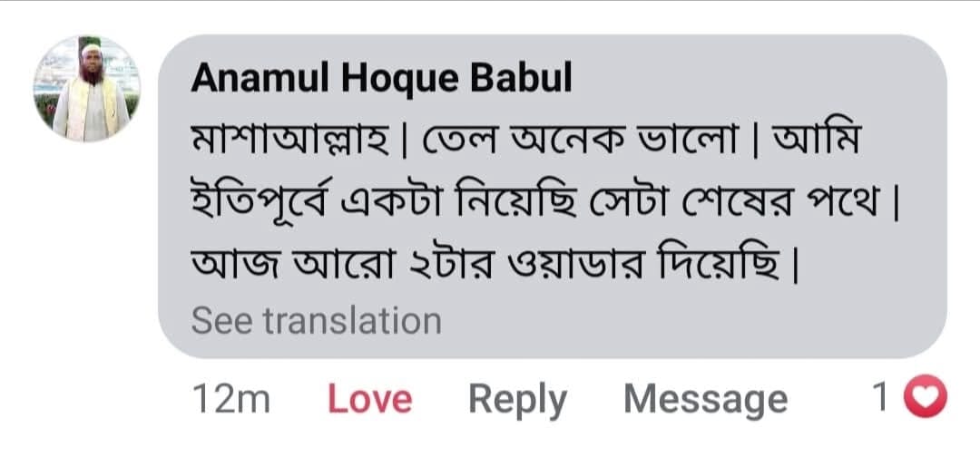The image size is (980, 457).
Task: Tap the See translation link
Action: (x=317, y=321)
